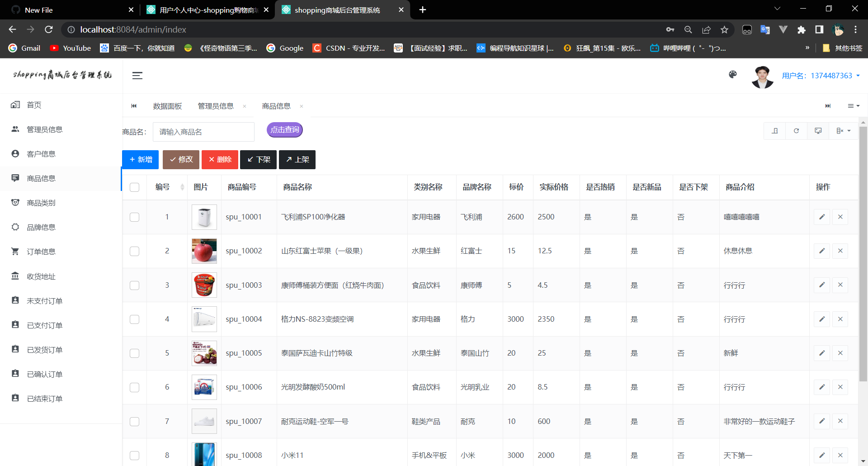The height and width of the screenshot is (466, 868).
Task: Switch to the 管理员信息 tab
Action: pyautogui.click(x=216, y=106)
